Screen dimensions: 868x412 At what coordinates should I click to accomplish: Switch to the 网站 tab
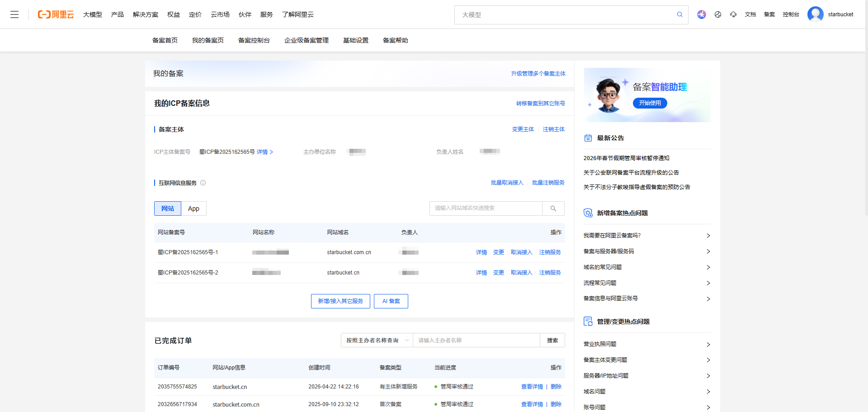tap(168, 208)
